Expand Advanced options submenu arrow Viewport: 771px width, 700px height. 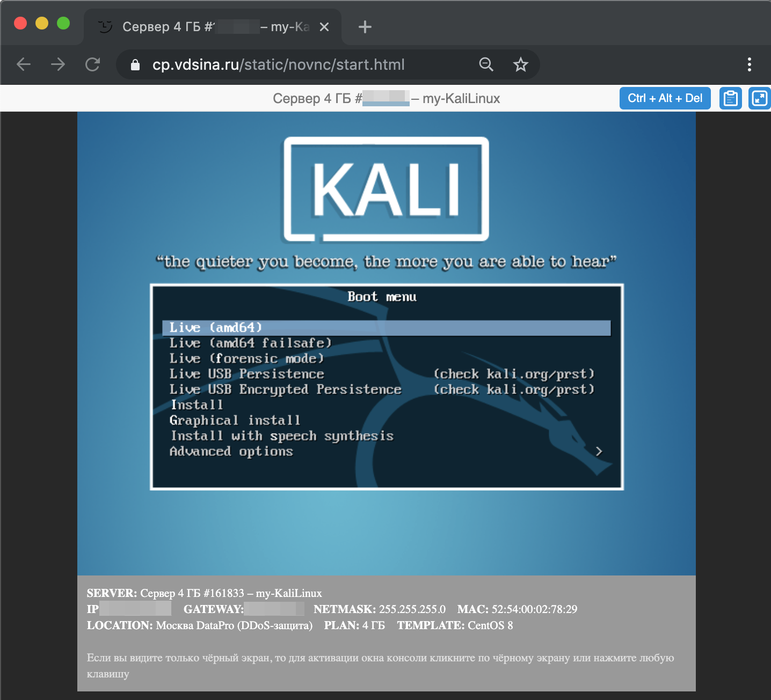[x=599, y=451]
